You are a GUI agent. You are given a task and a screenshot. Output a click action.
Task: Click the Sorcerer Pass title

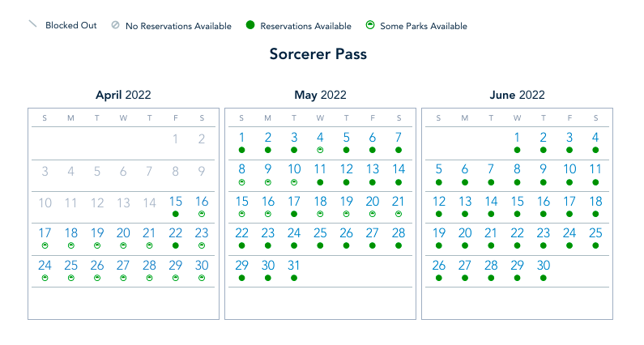coord(318,54)
